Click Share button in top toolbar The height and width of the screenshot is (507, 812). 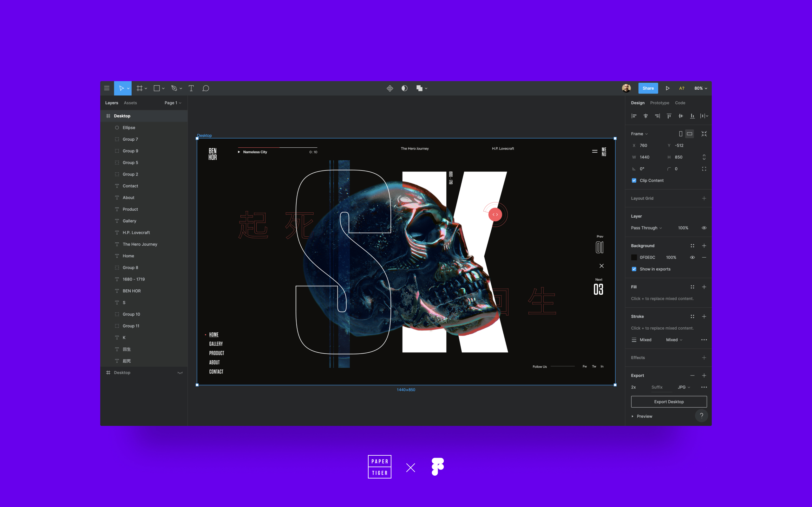(x=648, y=88)
